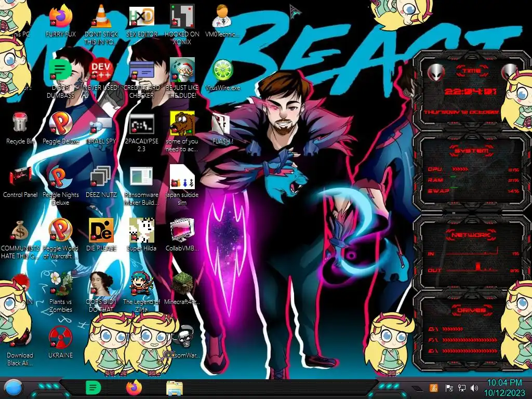Click the C:\ drive usage bar

coord(453,329)
